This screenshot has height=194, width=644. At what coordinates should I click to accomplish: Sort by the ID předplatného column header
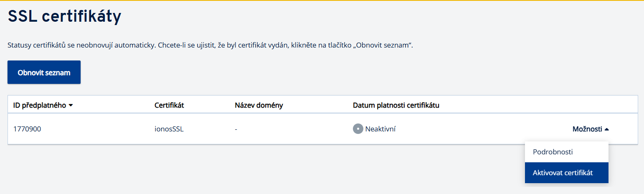pos(40,105)
